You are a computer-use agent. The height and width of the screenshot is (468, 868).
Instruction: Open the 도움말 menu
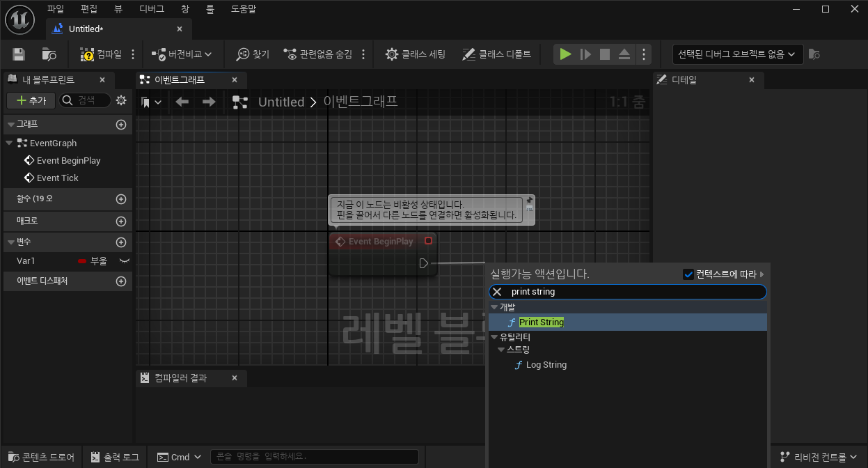pos(243,9)
